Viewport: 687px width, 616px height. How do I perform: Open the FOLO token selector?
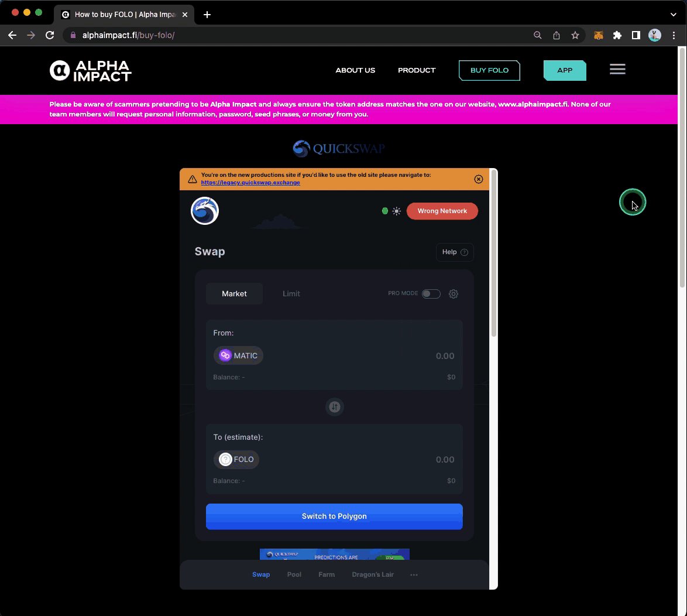pyautogui.click(x=236, y=460)
